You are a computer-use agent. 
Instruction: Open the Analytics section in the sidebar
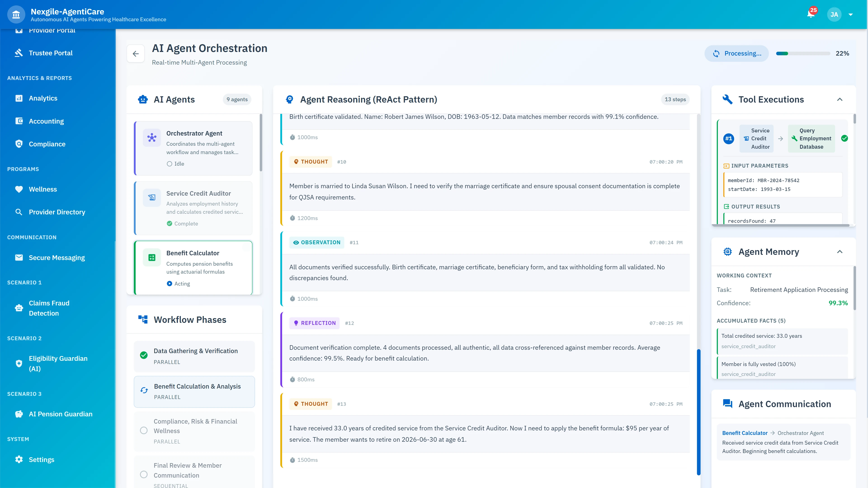[43, 98]
